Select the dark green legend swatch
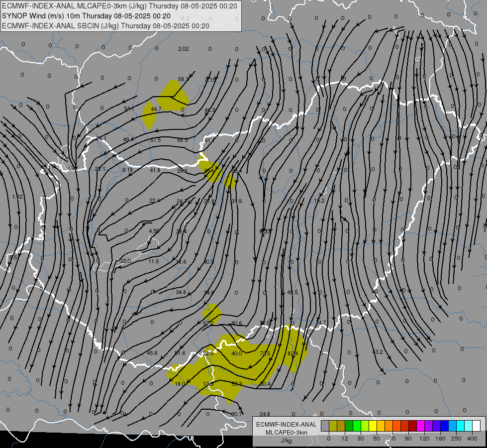487x448 pixels. click(349, 426)
